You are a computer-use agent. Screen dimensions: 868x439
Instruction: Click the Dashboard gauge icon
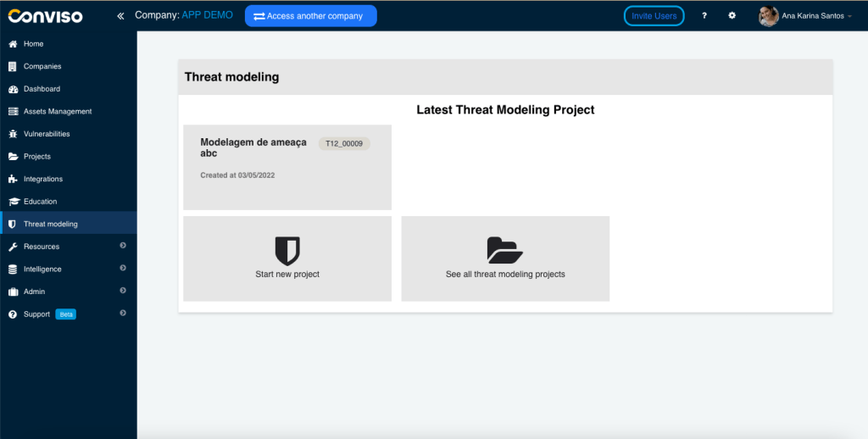pos(13,89)
